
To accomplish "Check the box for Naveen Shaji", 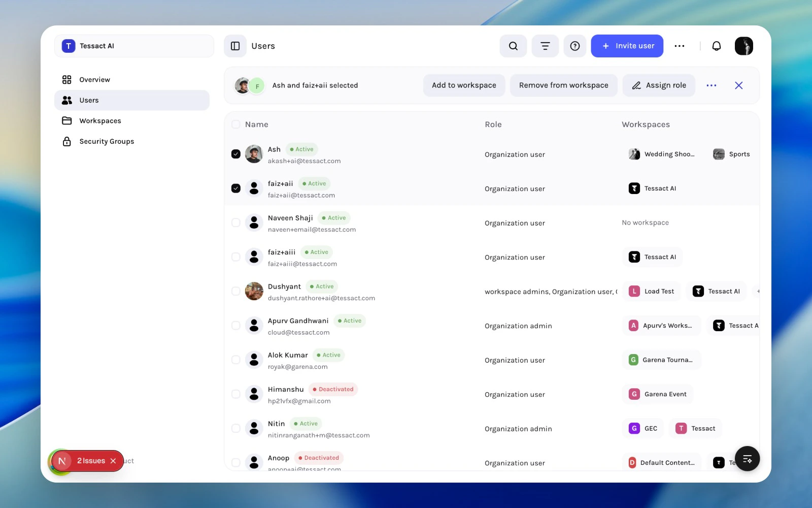I will pos(236,223).
